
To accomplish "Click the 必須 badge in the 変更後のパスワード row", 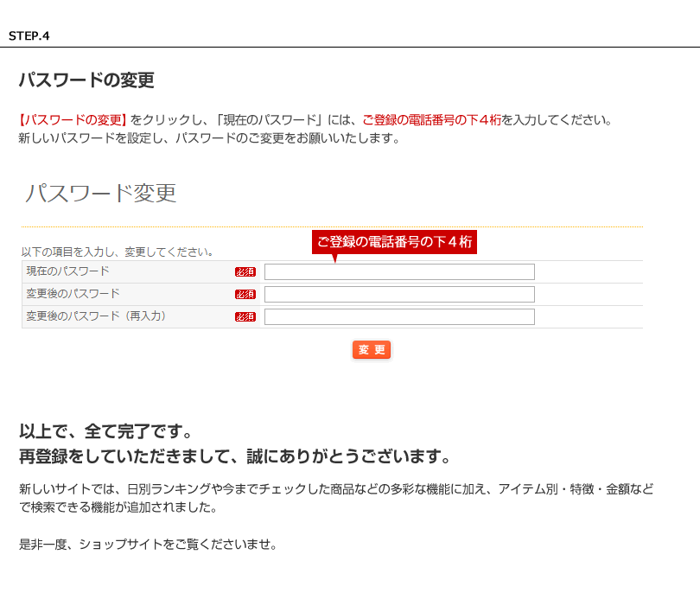I will 245,295.
